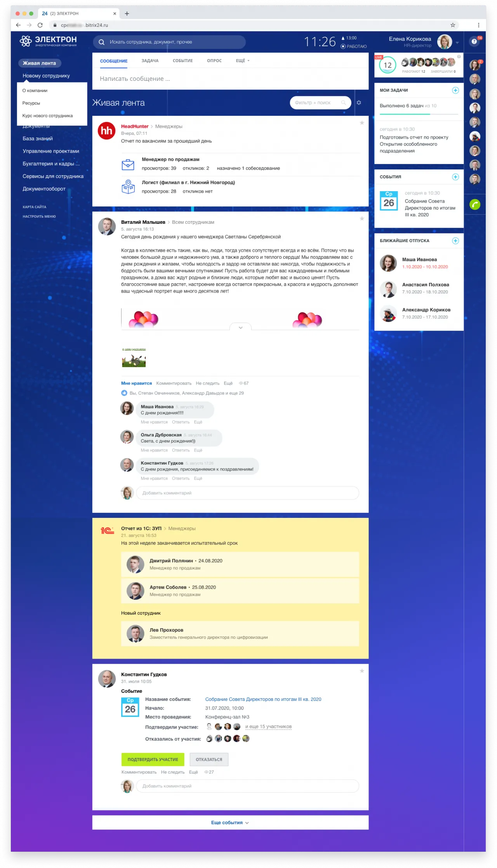Click Еще события link at bottom
497x868 pixels.
230,823
